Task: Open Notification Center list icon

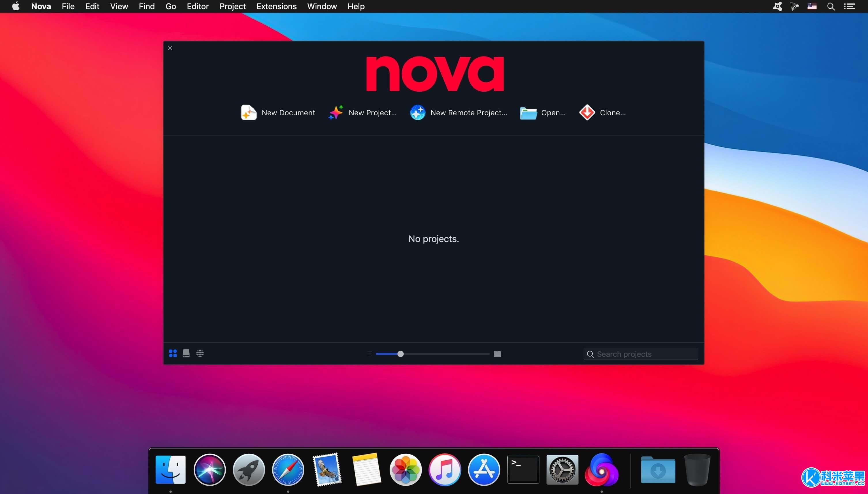Action: click(x=849, y=6)
